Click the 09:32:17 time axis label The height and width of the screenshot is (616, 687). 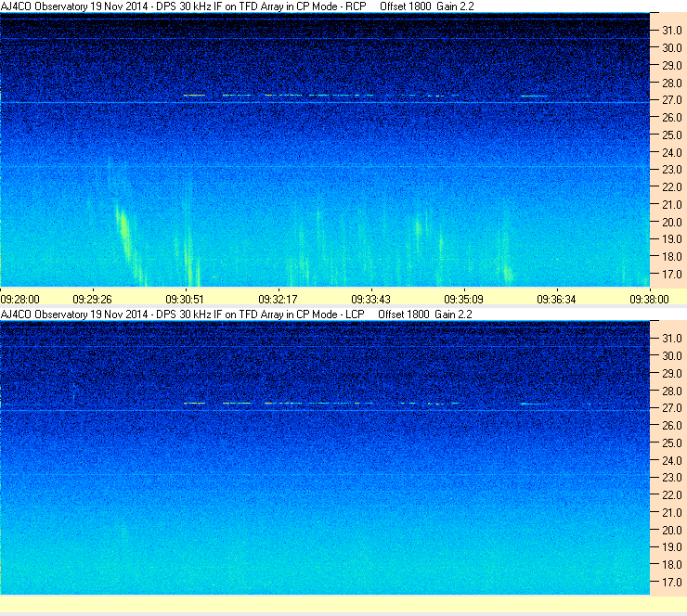pyautogui.click(x=278, y=300)
